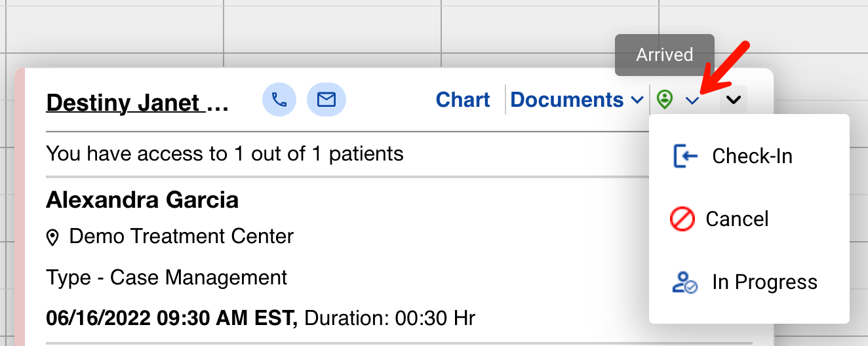Viewport: 868px width, 346px height.
Task: Click the location pin icon
Action: pos(53,237)
